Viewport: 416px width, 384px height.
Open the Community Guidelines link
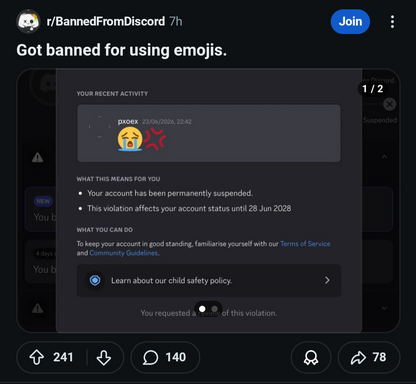click(x=124, y=253)
